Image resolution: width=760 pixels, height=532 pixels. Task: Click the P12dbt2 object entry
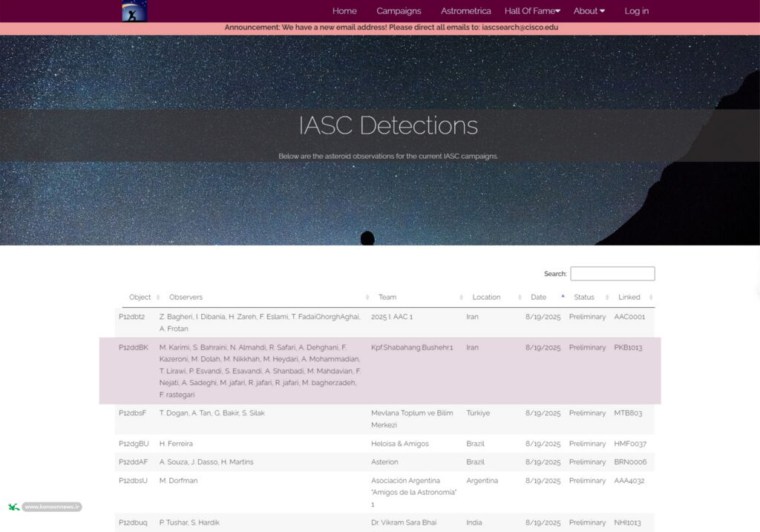(x=131, y=317)
